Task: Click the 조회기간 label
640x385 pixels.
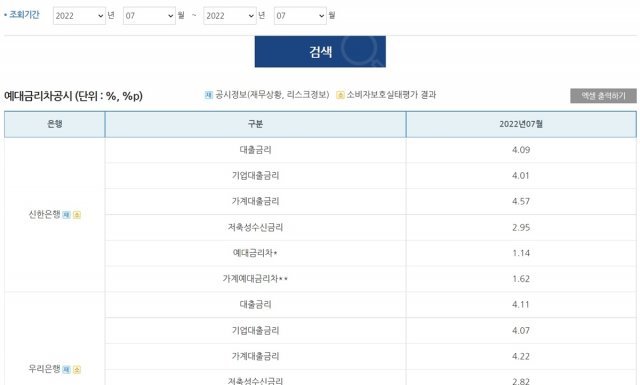Action: click(x=24, y=15)
